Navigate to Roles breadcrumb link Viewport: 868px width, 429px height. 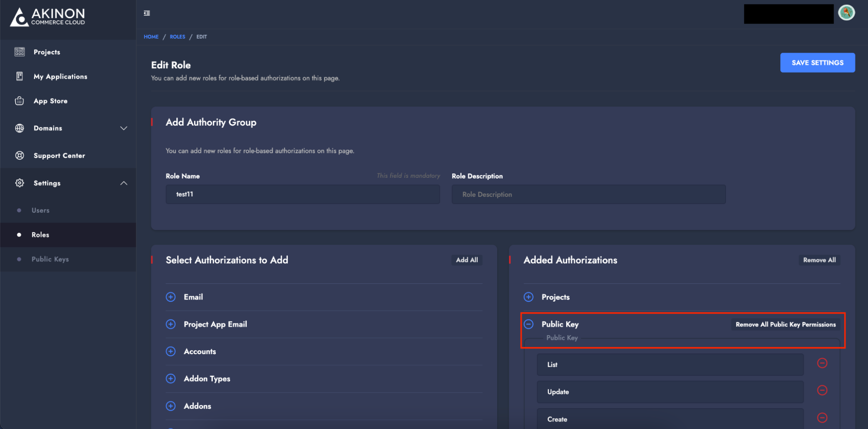(x=177, y=37)
